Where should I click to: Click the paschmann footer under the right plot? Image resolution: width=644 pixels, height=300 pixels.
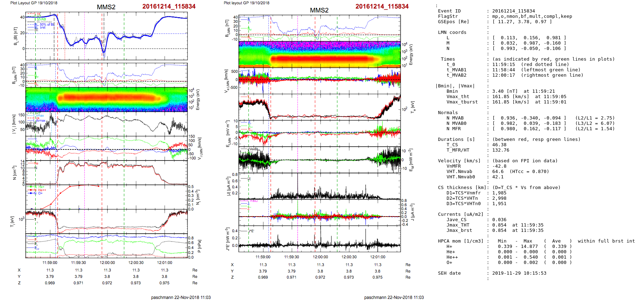pos(394,297)
